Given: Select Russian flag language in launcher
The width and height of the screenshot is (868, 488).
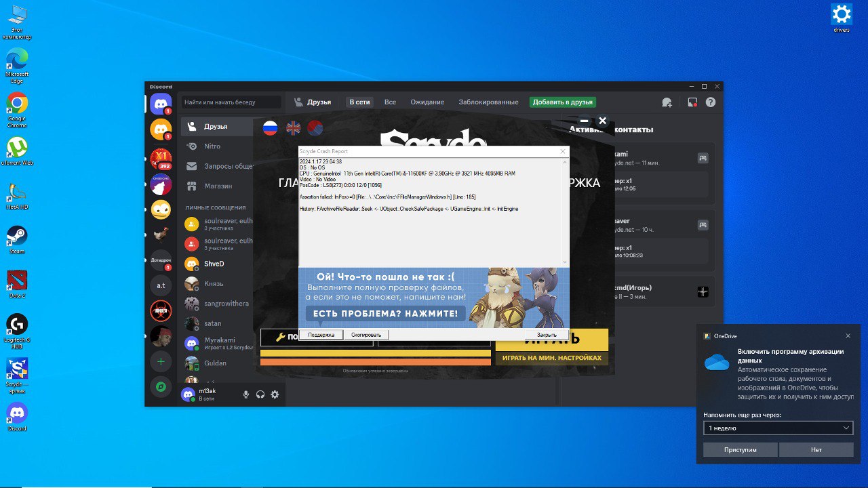Looking at the screenshot, I should coord(270,128).
